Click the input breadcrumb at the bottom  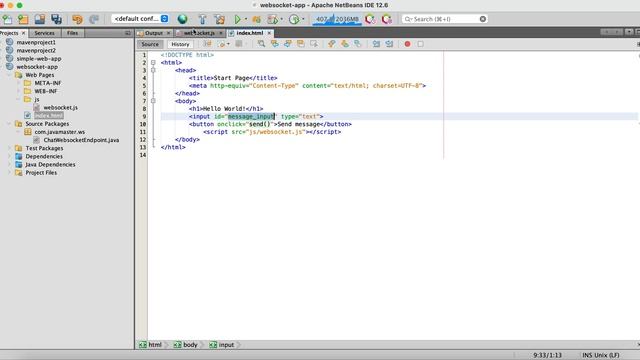click(222, 345)
